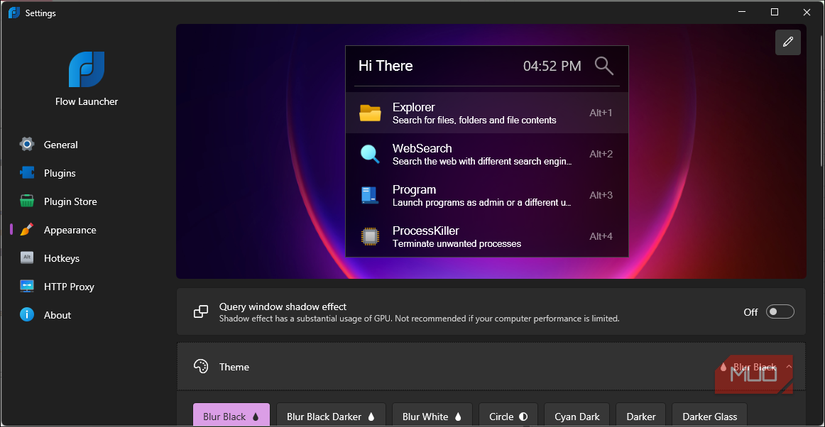Select the Circle theme
This screenshot has width=825, height=427.
508,416
